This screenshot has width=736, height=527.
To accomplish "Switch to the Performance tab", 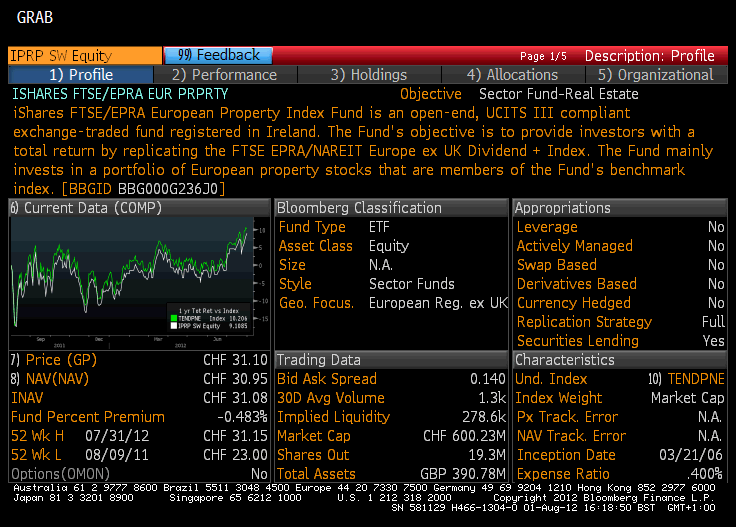I will pos(225,75).
